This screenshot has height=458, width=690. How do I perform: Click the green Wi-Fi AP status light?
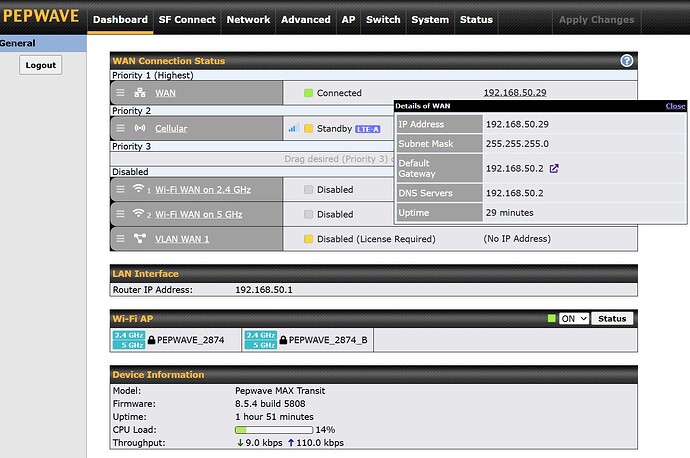tap(551, 318)
